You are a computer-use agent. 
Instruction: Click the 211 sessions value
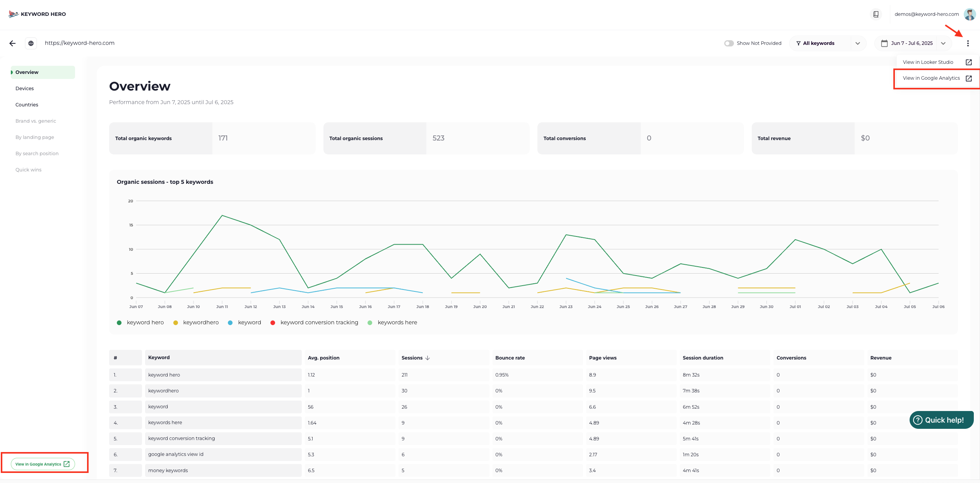click(x=405, y=375)
